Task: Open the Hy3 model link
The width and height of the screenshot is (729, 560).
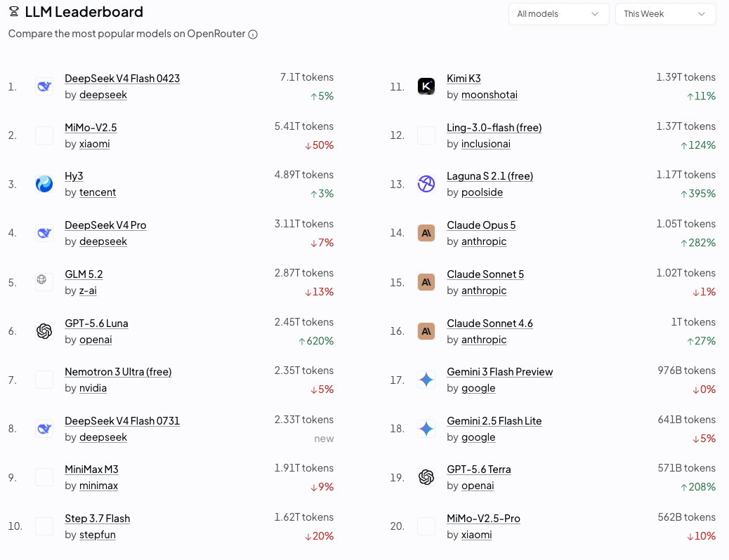Action: 74,176
